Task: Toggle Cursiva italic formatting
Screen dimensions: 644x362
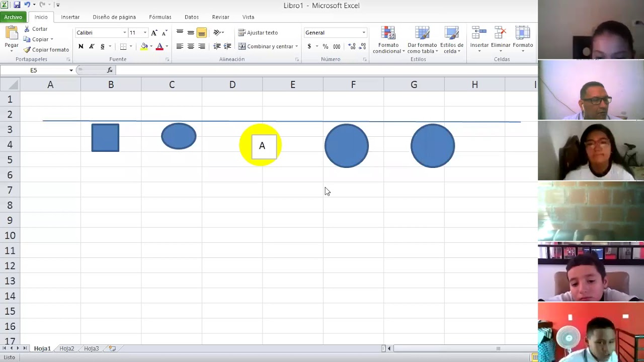Action: point(92,46)
